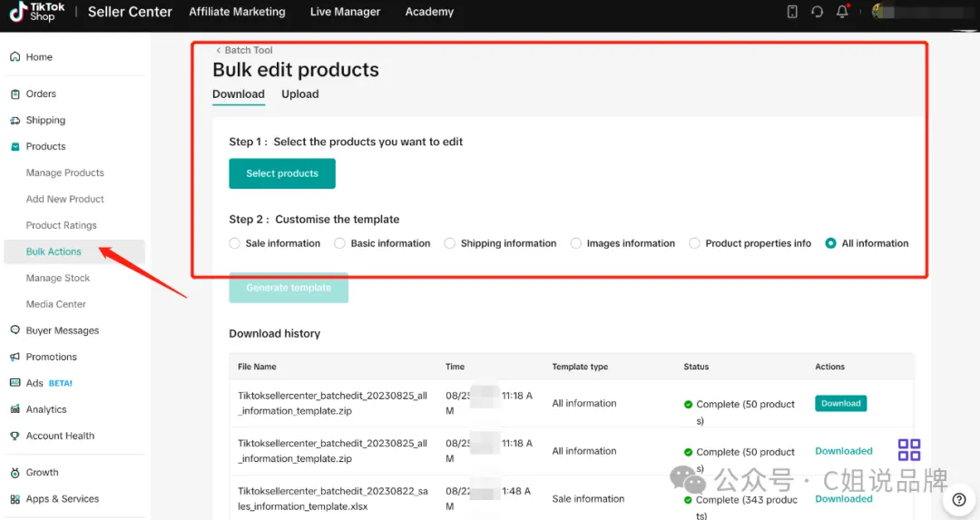The image size is (980, 520).
Task: Open the Affiliate Marketing menu item
Action: 237,11
